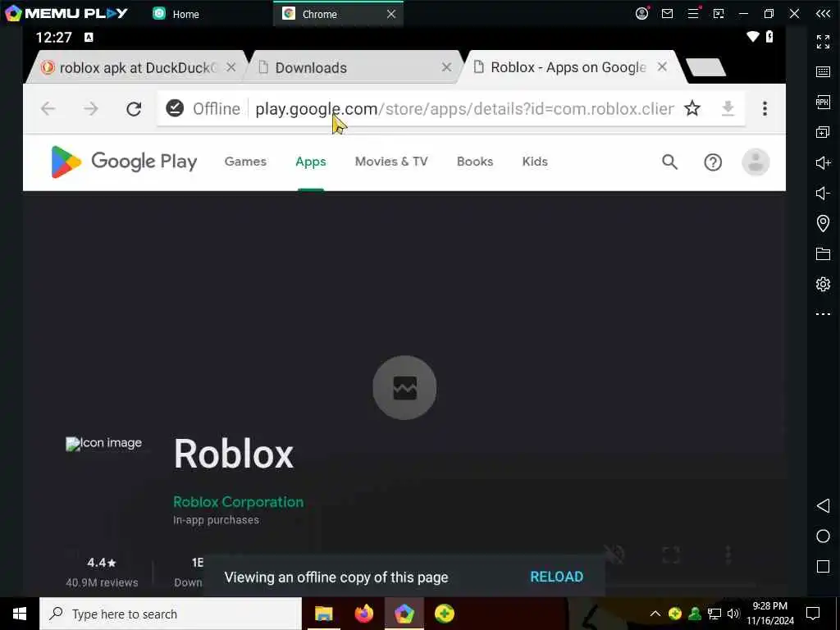This screenshot has width=840, height=630.
Task: Bookmark page with star icon
Action: pos(692,109)
